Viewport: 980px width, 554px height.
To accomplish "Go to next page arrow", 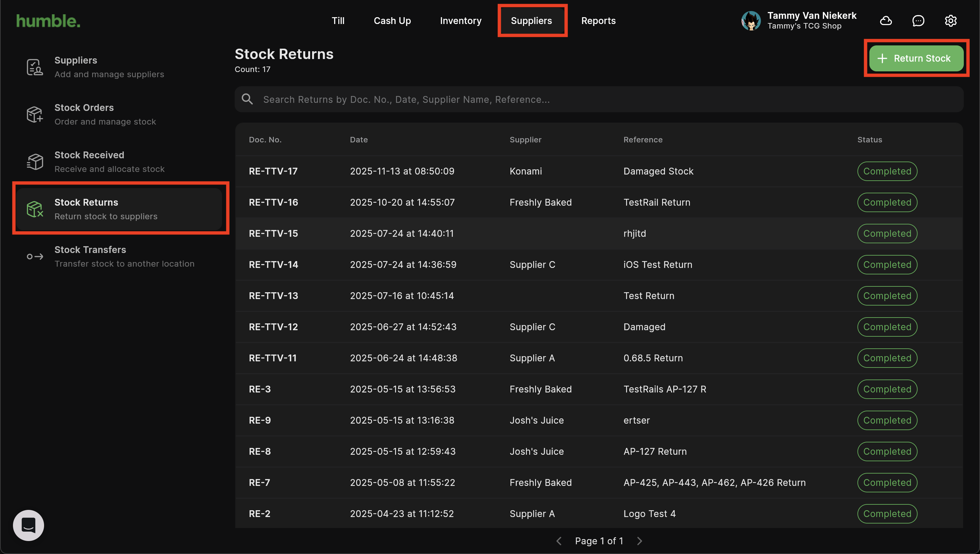I will click(x=639, y=541).
